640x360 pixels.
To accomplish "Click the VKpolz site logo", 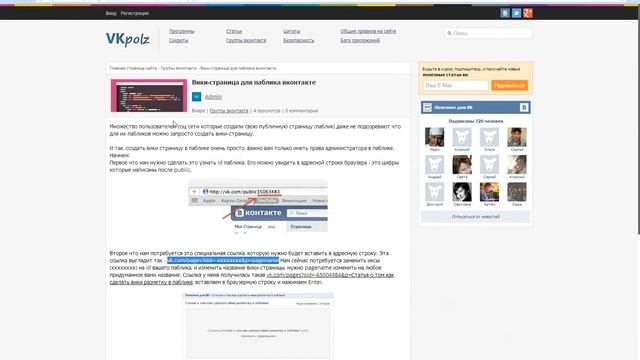I will coord(128,39).
